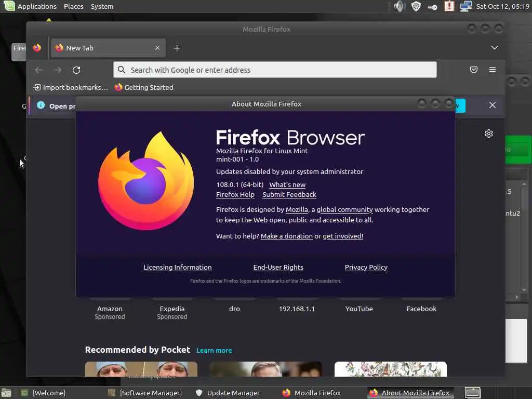The width and height of the screenshot is (532, 399).
Task: Click the show desktop taskbar icon
Action: [x=6, y=393]
